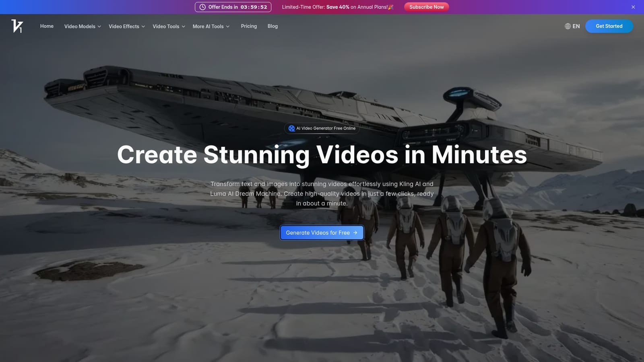Expand the Video Models dropdown
This screenshot has width=644, height=362.
(x=83, y=26)
